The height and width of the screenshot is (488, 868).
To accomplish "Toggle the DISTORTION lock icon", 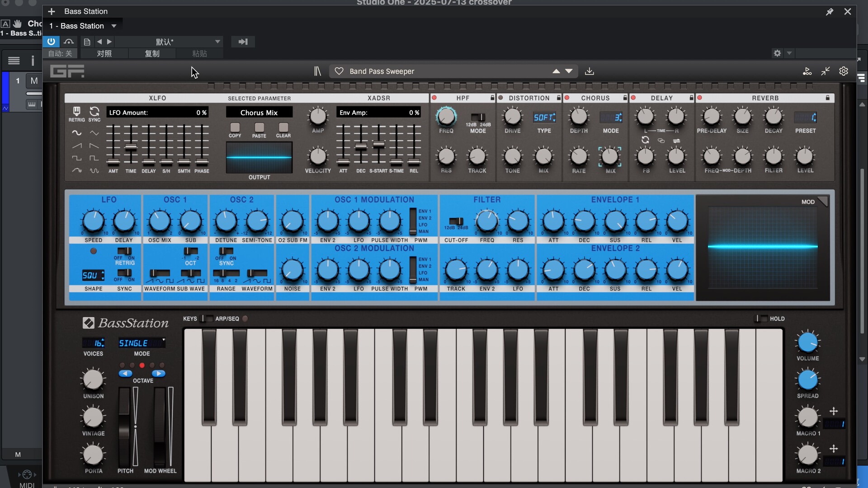I will click(x=559, y=98).
